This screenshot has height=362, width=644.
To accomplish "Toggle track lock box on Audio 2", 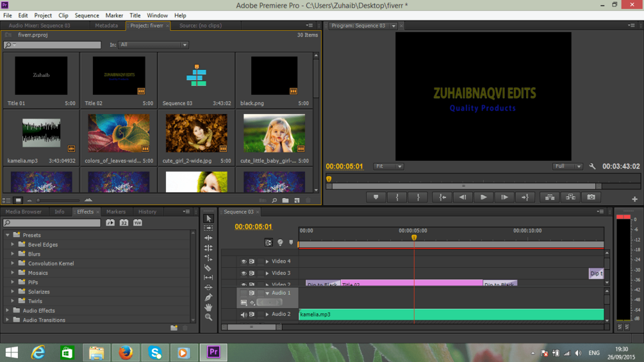I will 260,315.
